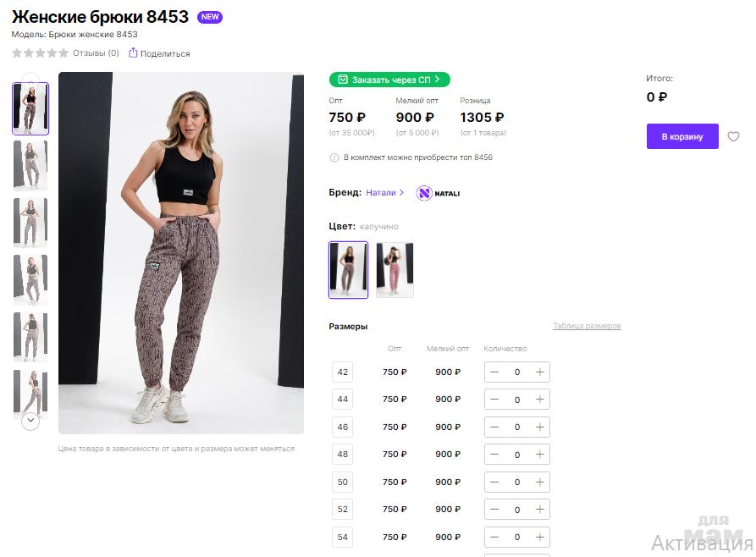Image resolution: width=756 pixels, height=557 pixels.
Task: Click the info icon about top 8456
Action: pos(334,157)
